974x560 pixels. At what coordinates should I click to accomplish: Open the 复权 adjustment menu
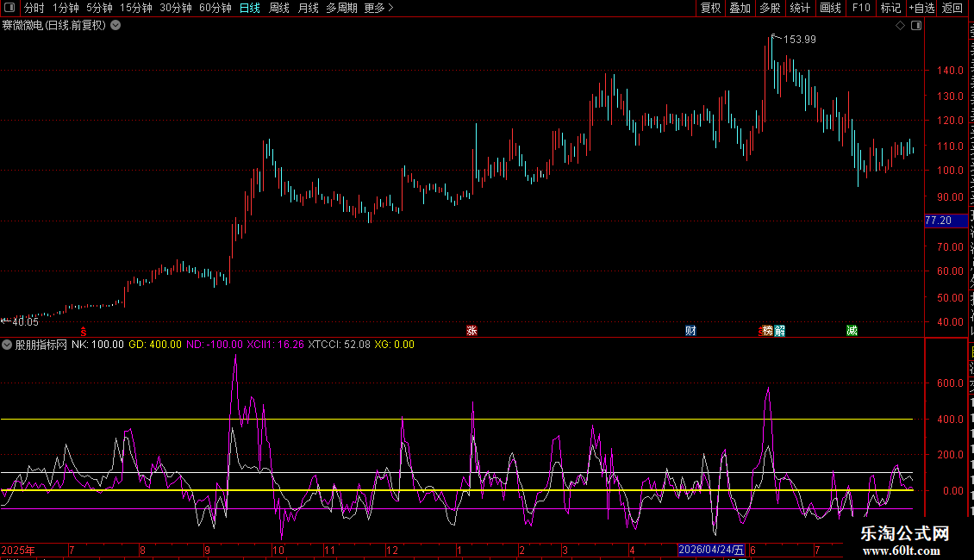710,8
